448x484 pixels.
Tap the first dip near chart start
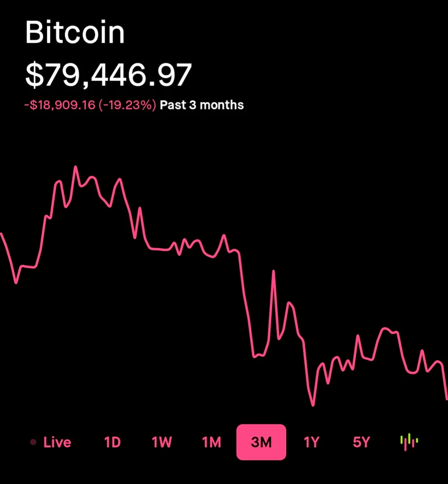pos(16,283)
